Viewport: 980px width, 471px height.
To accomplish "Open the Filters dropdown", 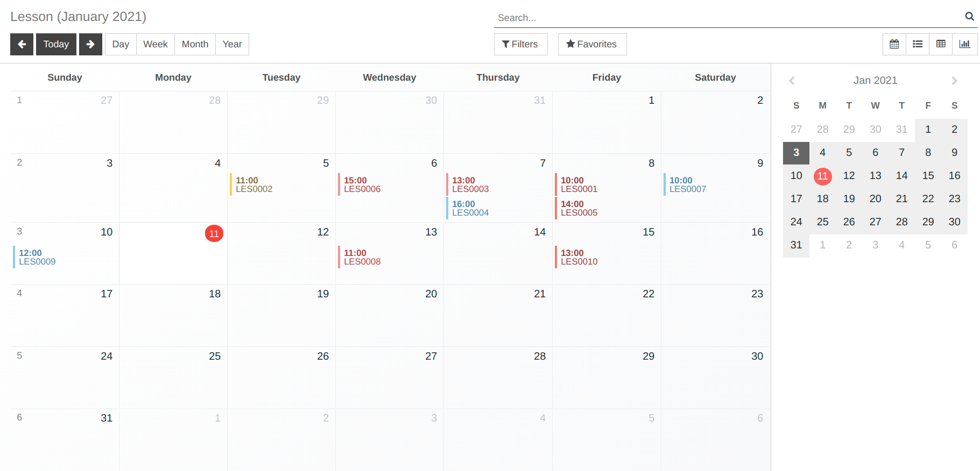I will click(x=520, y=44).
